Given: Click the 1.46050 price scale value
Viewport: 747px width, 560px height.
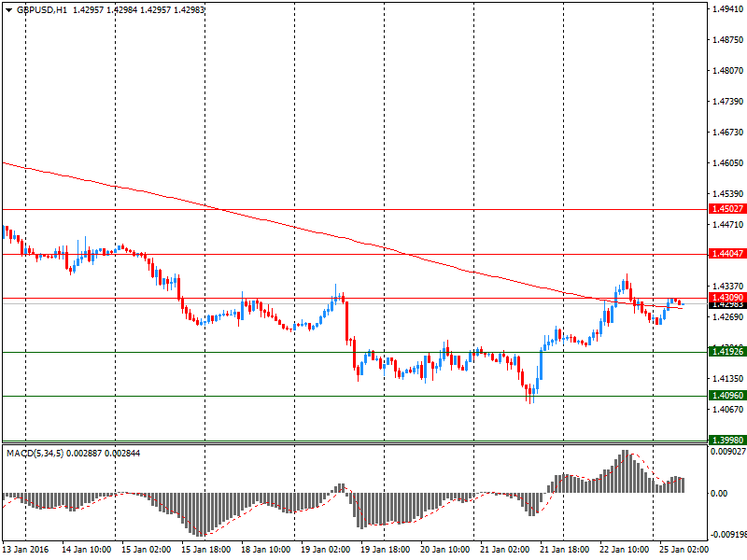Looking at the screenshot, I should pyautogui.click(x=727, y=162).
